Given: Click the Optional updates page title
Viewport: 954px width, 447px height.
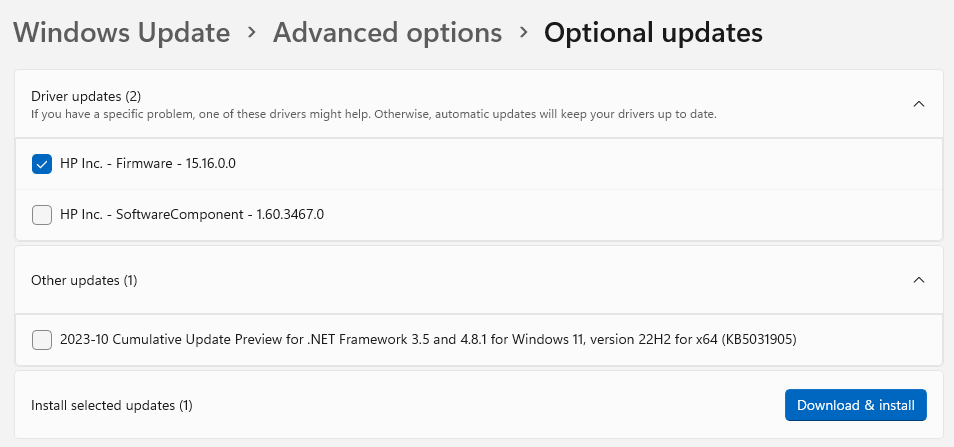Looking at the screenshot, I should [653, 33].
